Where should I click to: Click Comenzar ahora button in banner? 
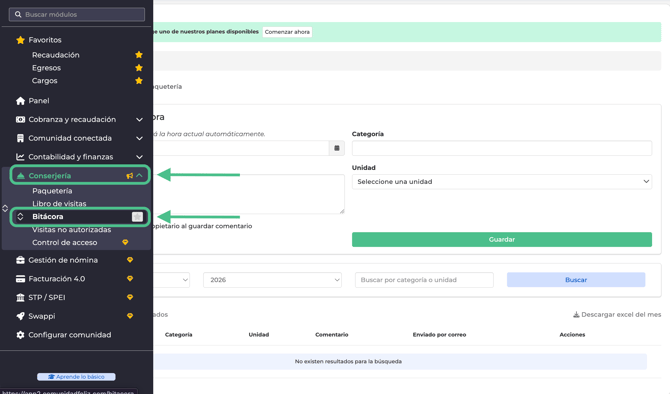tap(287, 32)
